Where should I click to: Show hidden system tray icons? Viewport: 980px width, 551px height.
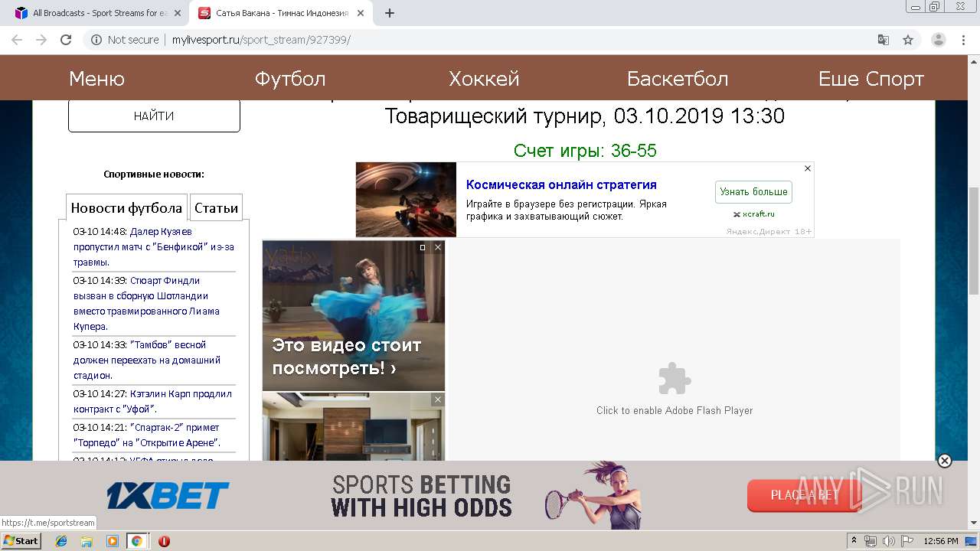click(854, 541)
